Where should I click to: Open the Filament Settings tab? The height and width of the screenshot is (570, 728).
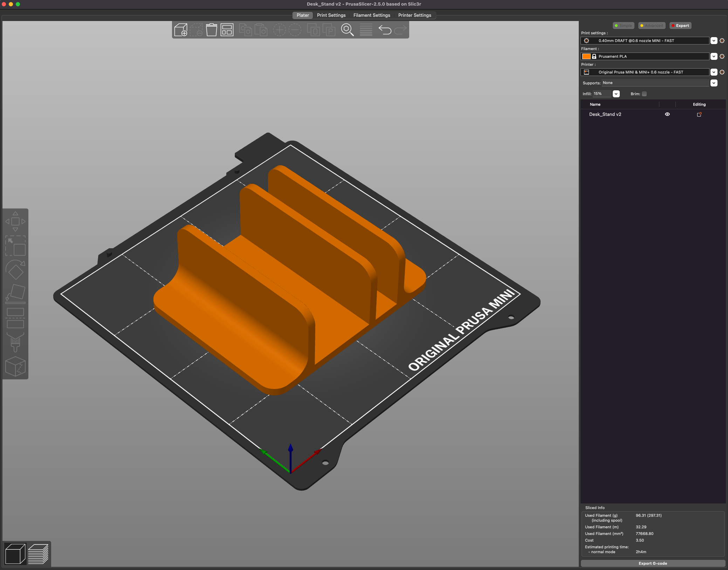tap(372, 15)
